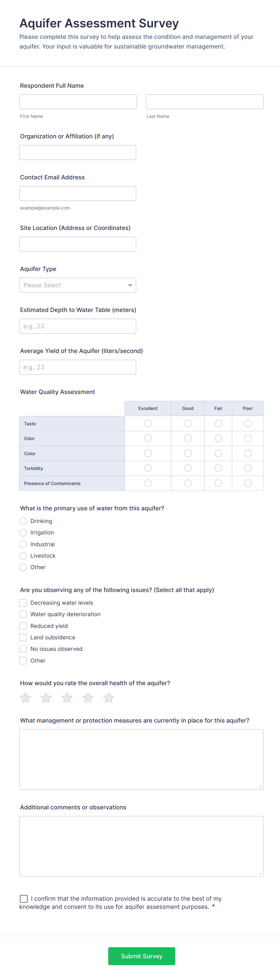Open the Aquifer Type dropdown
This screenshot has height=980, width=280.
77,285
